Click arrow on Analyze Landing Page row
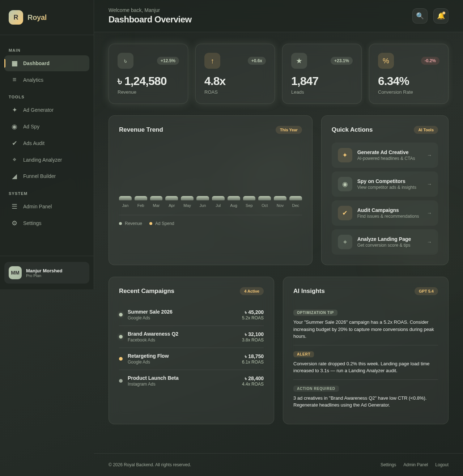463x476 pixels. pos(429,242)
